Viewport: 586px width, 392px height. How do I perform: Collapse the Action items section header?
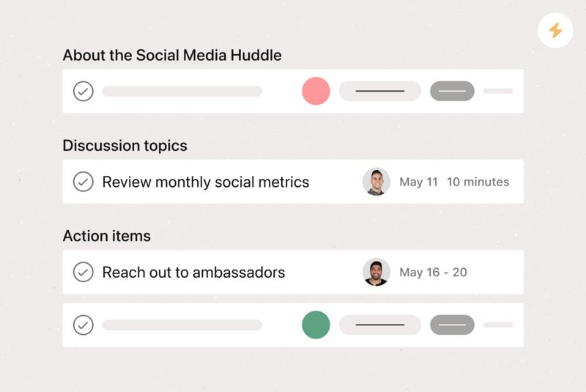(x=106, y=236)
